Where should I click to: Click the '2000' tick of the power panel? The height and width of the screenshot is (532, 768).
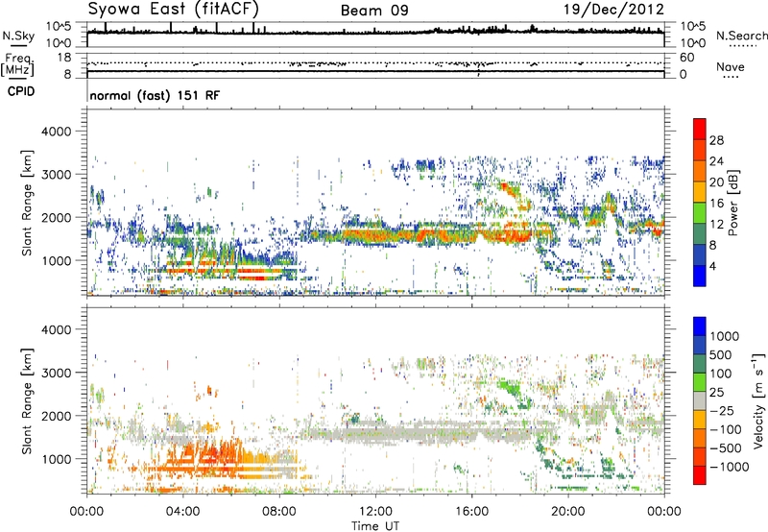tap(56, 217)
